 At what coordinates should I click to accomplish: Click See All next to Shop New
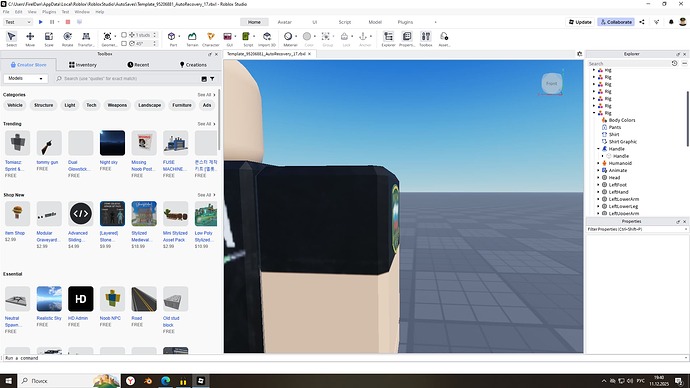pos(206,195)
